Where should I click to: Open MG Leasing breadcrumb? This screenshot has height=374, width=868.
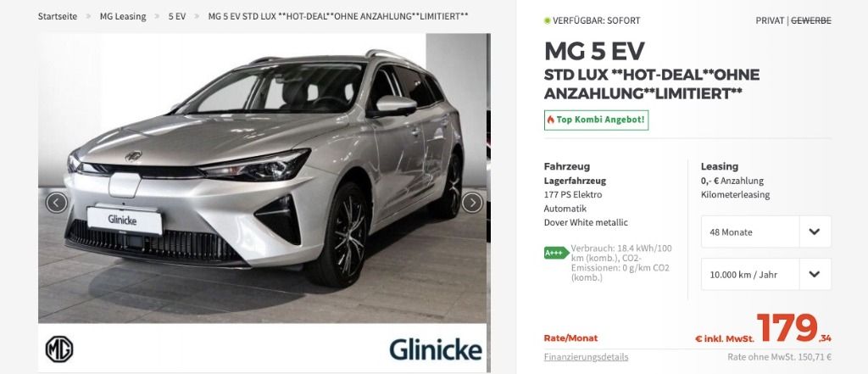coord(123,17)
